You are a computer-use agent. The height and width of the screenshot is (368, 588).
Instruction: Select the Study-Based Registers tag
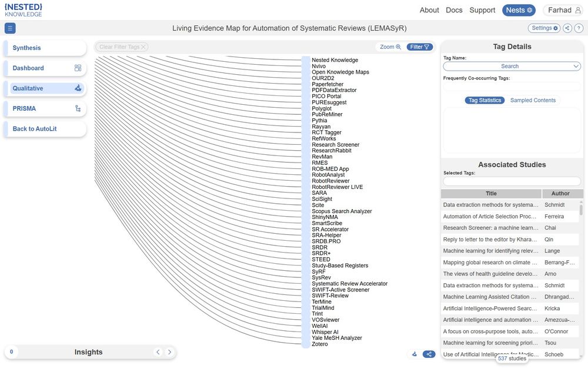[340, 266]
